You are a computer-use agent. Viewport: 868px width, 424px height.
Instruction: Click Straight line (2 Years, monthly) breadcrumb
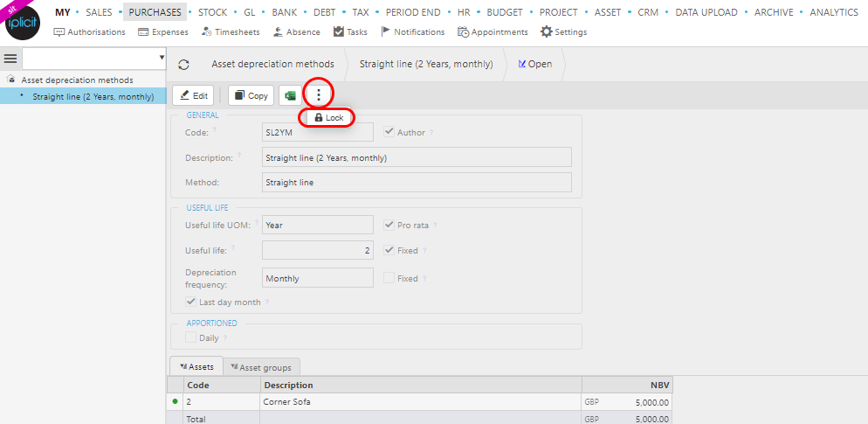[426, 65]
